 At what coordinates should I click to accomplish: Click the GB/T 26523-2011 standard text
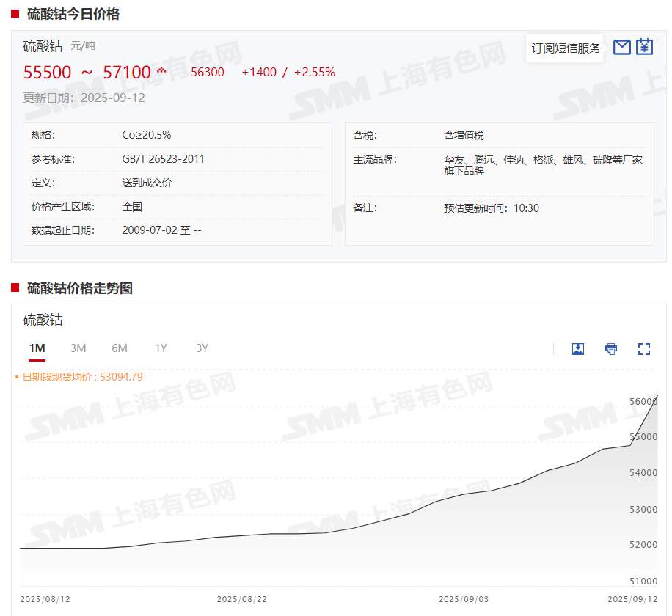coord(163,159)
